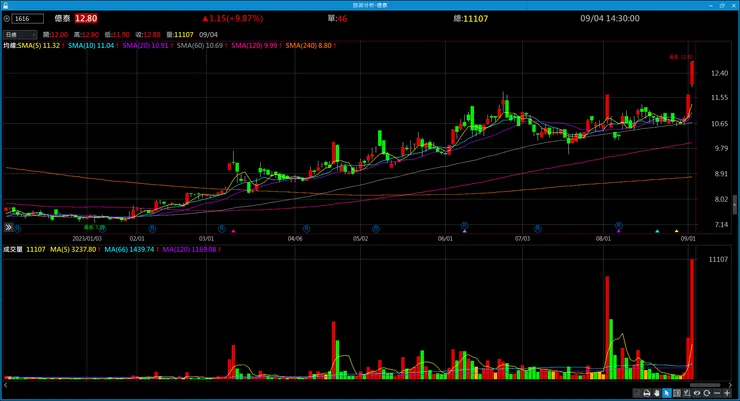Click the SMA(60) 10.69 indicator label
The image size is (740, 401).
pos(202,45)
